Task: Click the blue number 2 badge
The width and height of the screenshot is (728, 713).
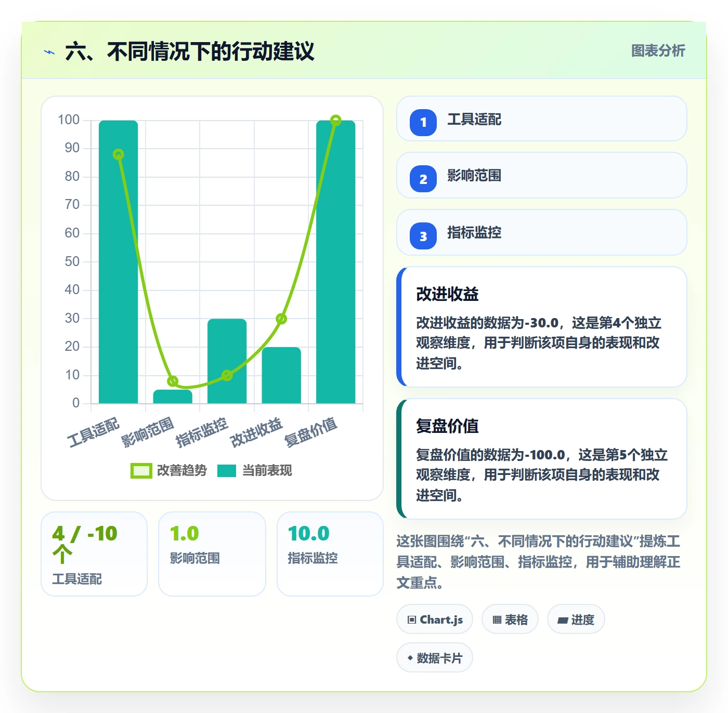Action: (x=423, y=179)
